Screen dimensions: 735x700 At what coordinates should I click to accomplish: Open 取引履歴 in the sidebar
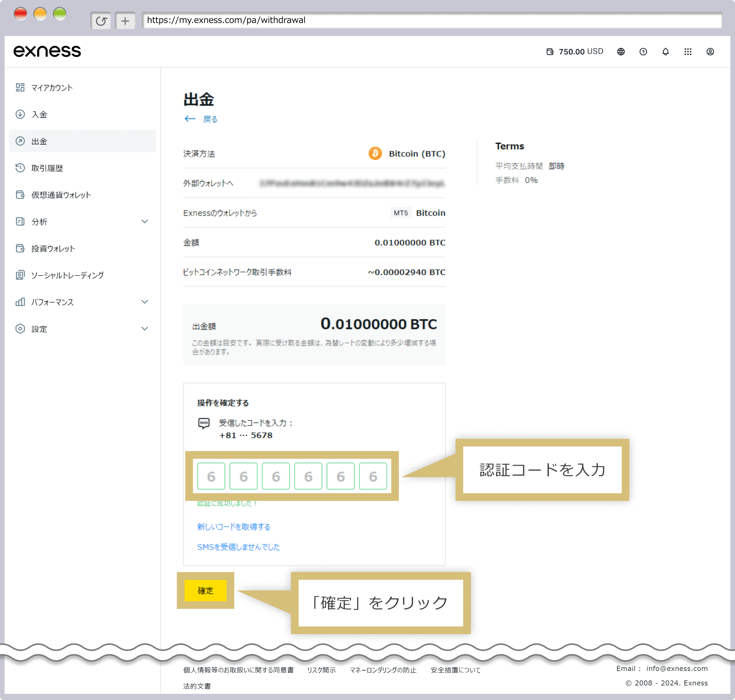tap(82, 168)
